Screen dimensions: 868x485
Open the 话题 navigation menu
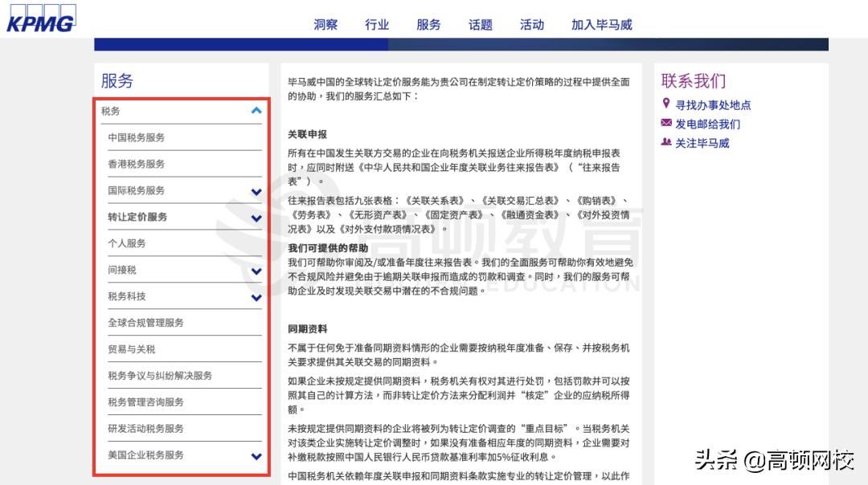480,24
